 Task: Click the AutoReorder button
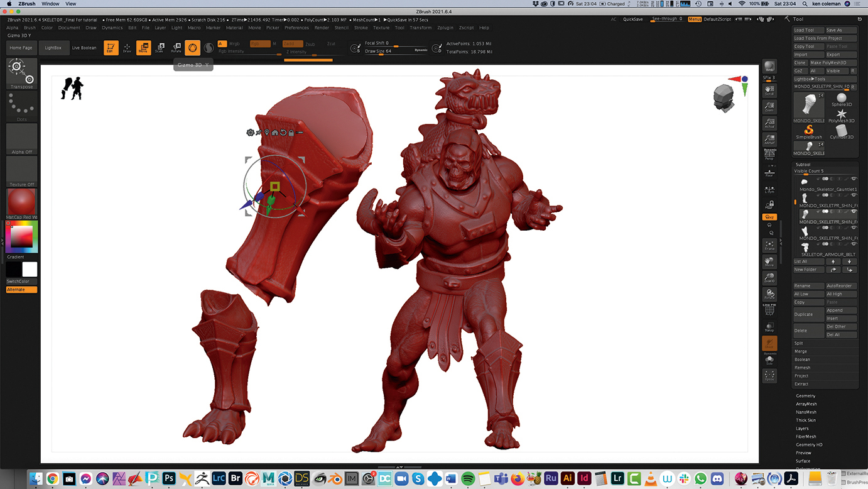point(842,286)
